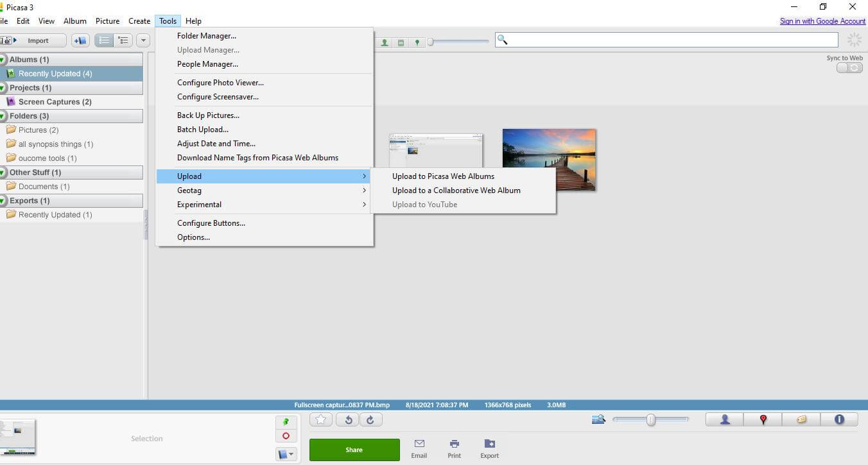The width and height of the screenshot is (868, 465).
Task: Collapse the Projects section
Action: (3, 88)
